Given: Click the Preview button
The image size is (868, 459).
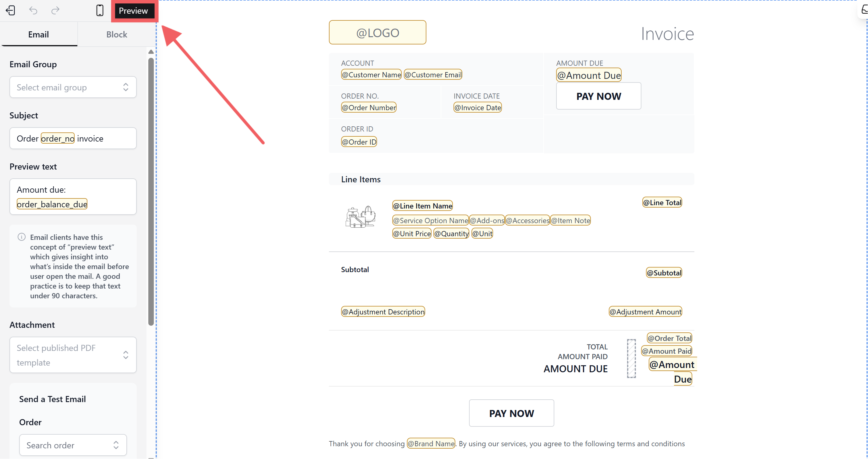Looking at the screenshot, I should click(x=133, y=11).
